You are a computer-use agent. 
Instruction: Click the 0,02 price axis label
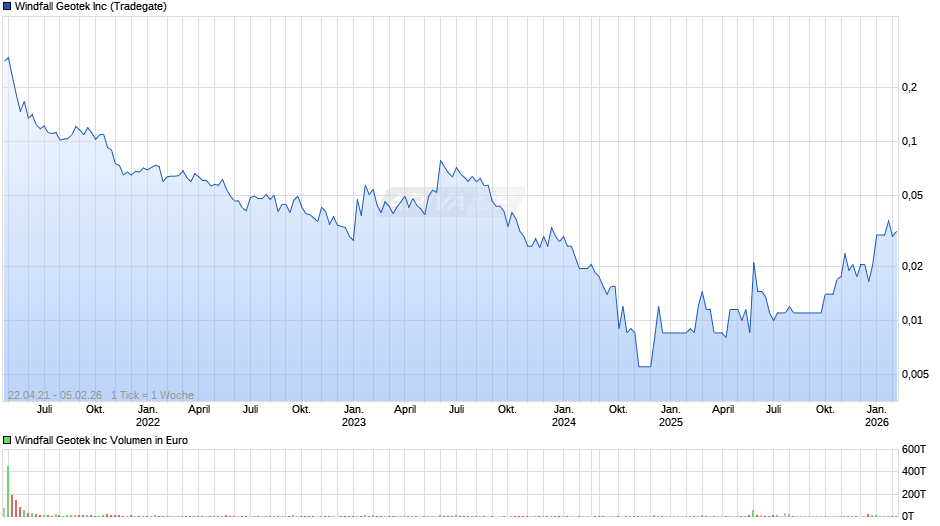pyautogui.click(x=912, y=266)
